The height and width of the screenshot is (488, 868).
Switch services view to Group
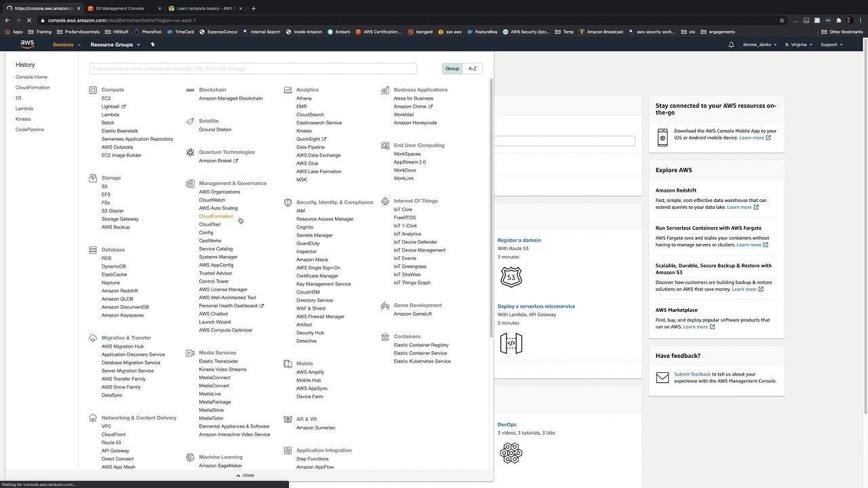pos(452,68)
